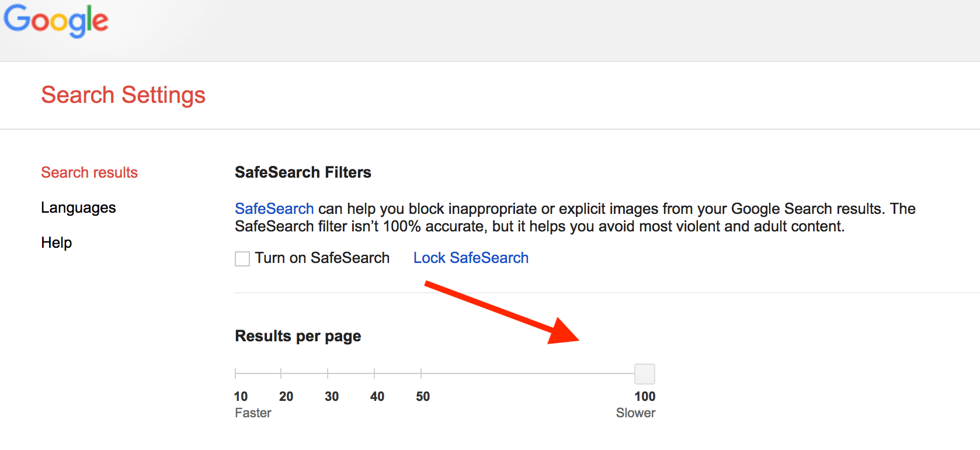This screenshot has width=980, height=450.
Task: Click the results per page slider handle
Action: 644,373
